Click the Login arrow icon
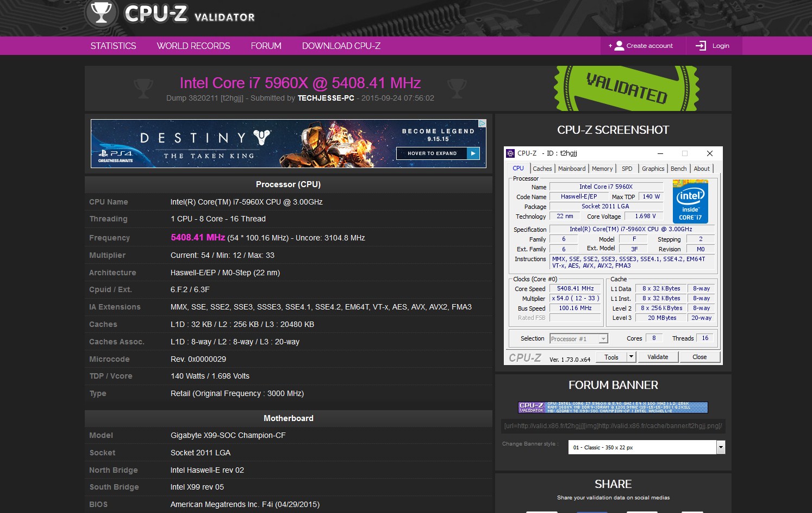The image size is (812, 513). [x=701, y=46]
